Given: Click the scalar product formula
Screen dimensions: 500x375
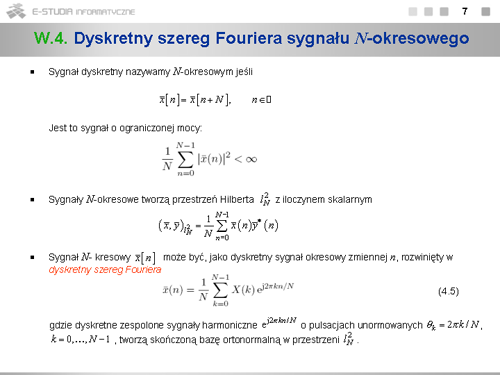Looking at the screenshot, I should [x=218, y=226].
